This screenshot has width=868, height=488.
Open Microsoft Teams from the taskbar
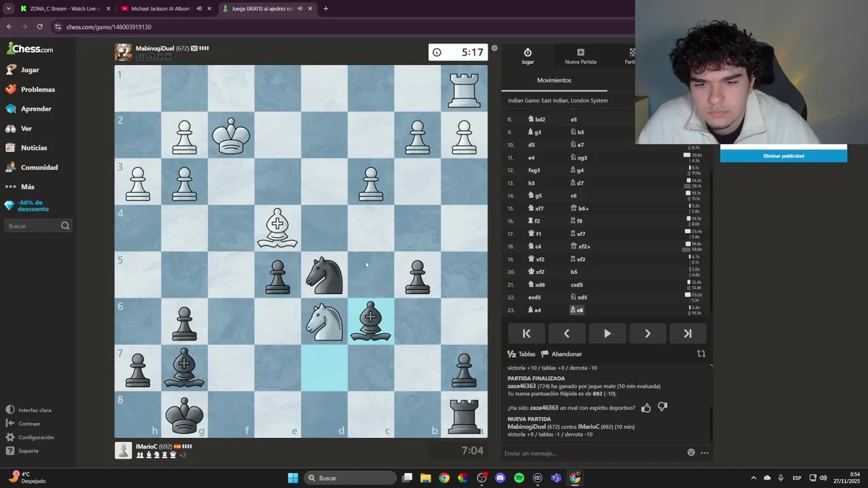pyautogui.click(x=556, y=478)
